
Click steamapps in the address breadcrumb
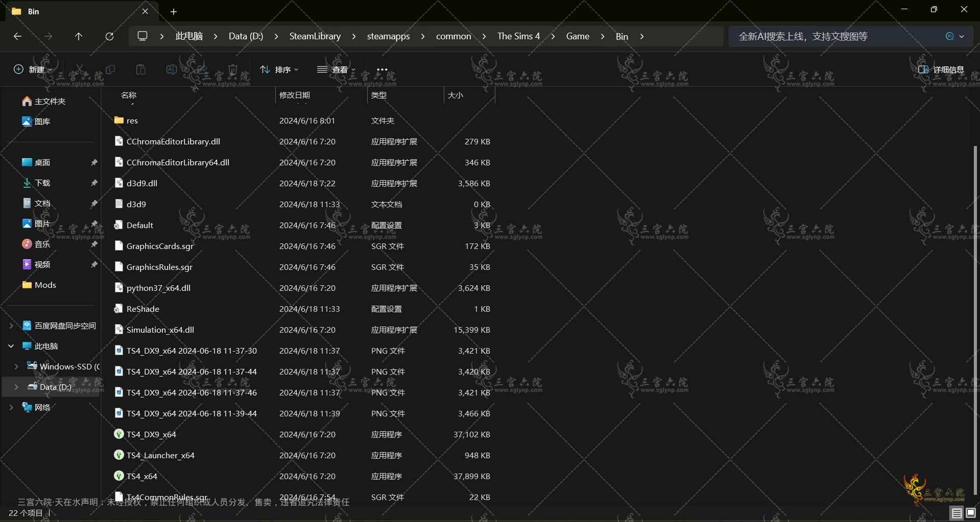pos(389,36)
